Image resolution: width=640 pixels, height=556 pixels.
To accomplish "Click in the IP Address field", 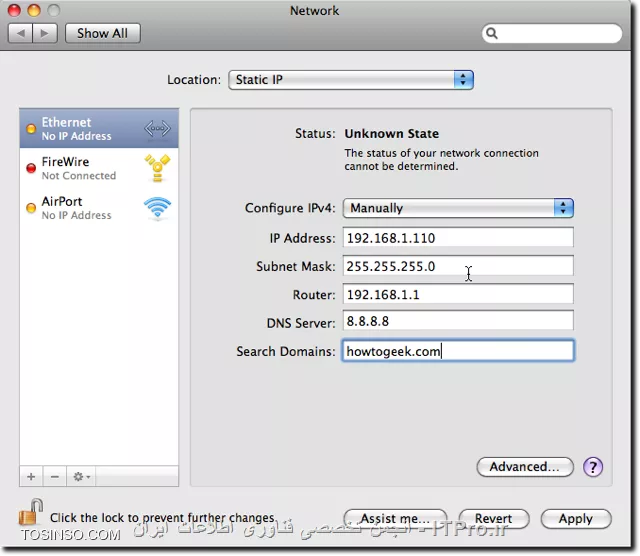I will click(x=458, y=238).
